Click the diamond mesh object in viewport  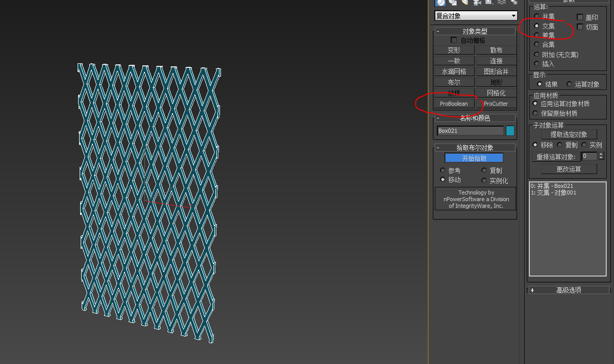(150, 203)
